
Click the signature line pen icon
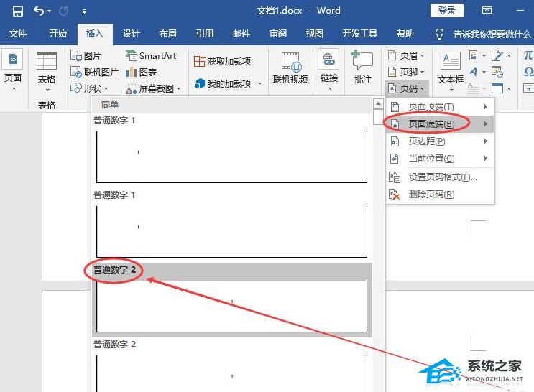(x=497, y=55)
